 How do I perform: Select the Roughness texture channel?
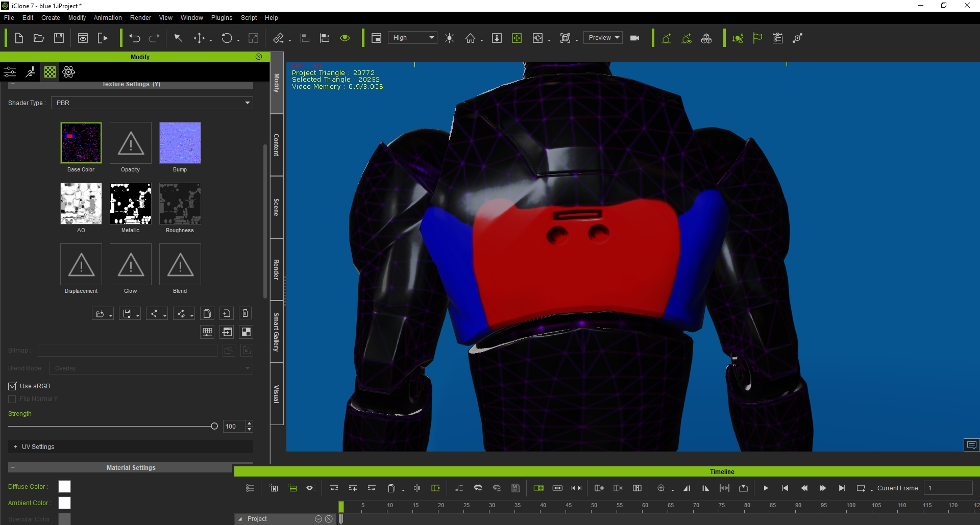180,204
